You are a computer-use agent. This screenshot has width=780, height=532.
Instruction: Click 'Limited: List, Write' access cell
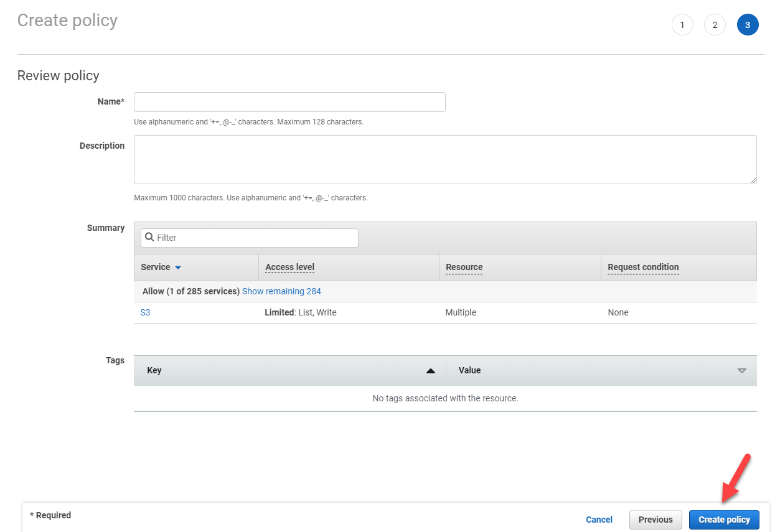301,312
